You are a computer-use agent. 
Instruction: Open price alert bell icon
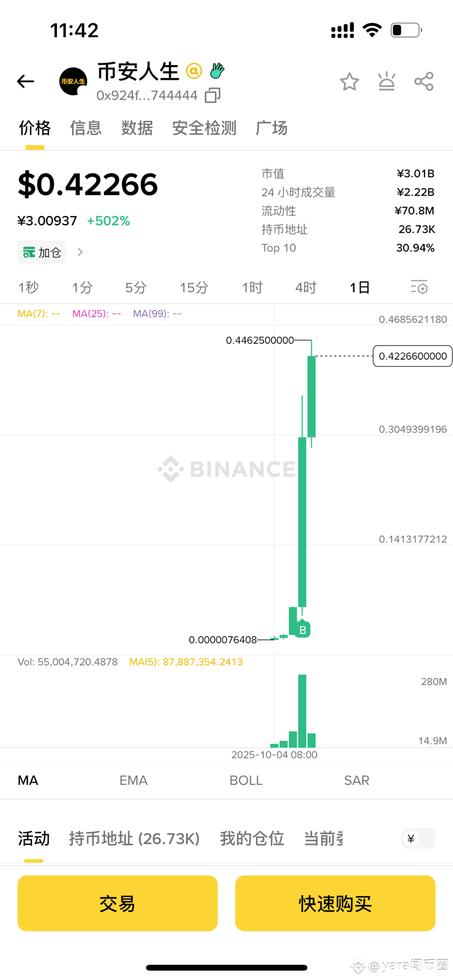(x=387, y=81)
